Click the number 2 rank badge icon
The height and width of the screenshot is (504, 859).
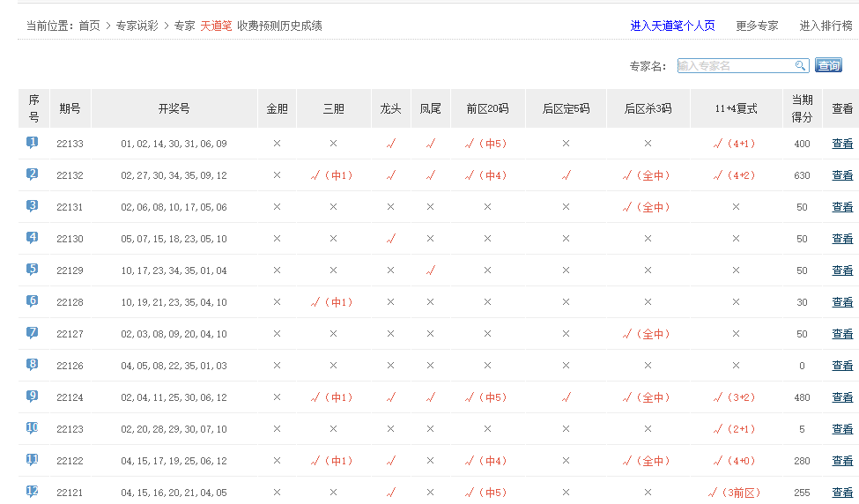coord(33,174)
